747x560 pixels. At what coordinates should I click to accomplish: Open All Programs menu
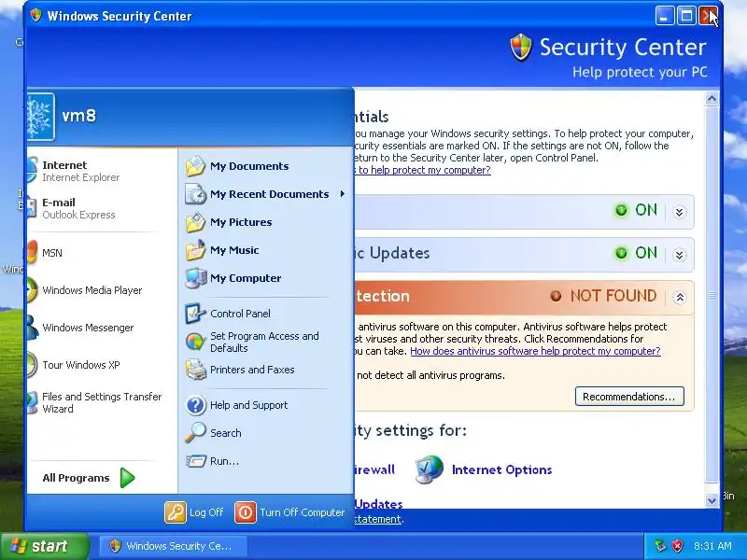click(x=89, y=478)
